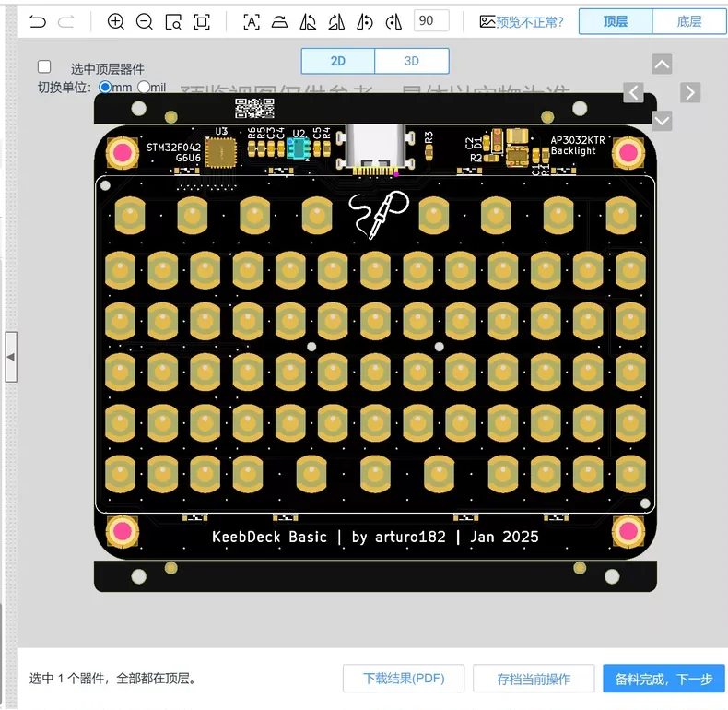Click the KeebDeck Basic silkscreen text
Screen dimensions: 728x710
pos(269,537)
